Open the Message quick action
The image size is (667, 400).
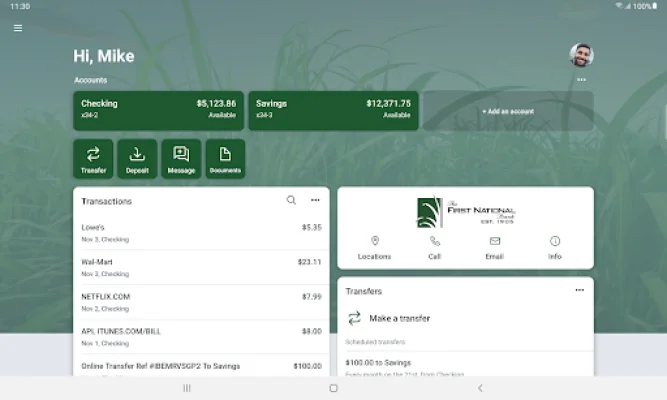point(181,158)
